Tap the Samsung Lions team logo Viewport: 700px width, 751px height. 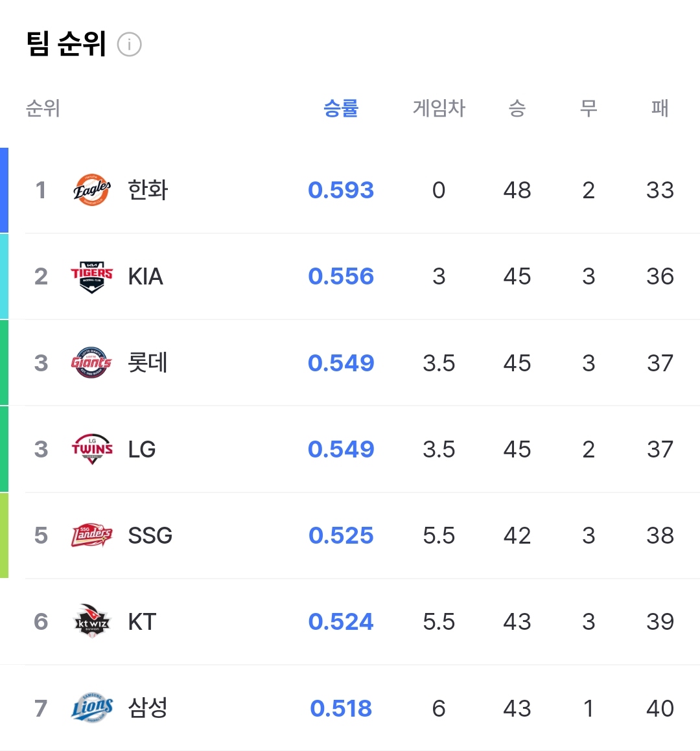[92, 708]
